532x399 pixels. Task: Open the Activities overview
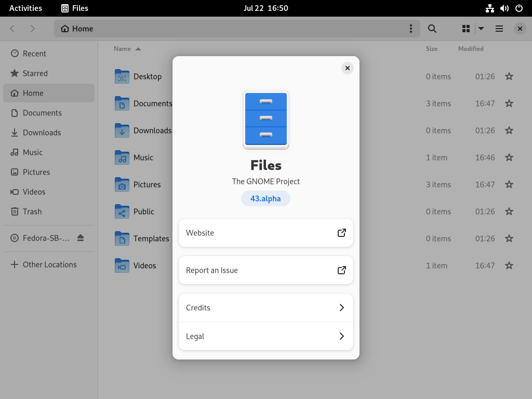tap(25, 8)
